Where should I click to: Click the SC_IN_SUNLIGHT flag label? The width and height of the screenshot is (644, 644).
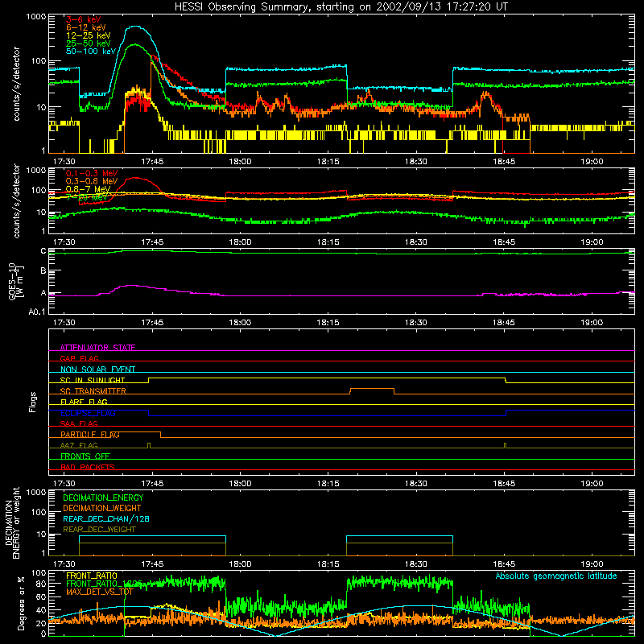[93, 380]
